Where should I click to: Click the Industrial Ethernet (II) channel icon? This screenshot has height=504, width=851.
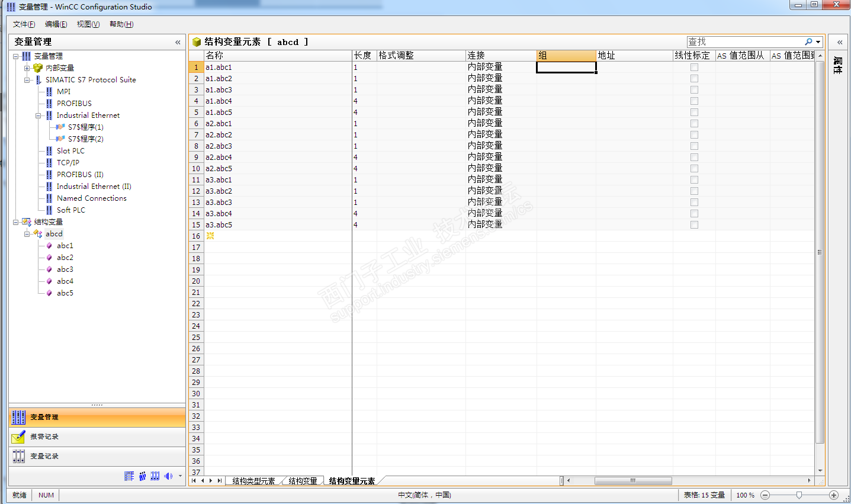(49, 187)
